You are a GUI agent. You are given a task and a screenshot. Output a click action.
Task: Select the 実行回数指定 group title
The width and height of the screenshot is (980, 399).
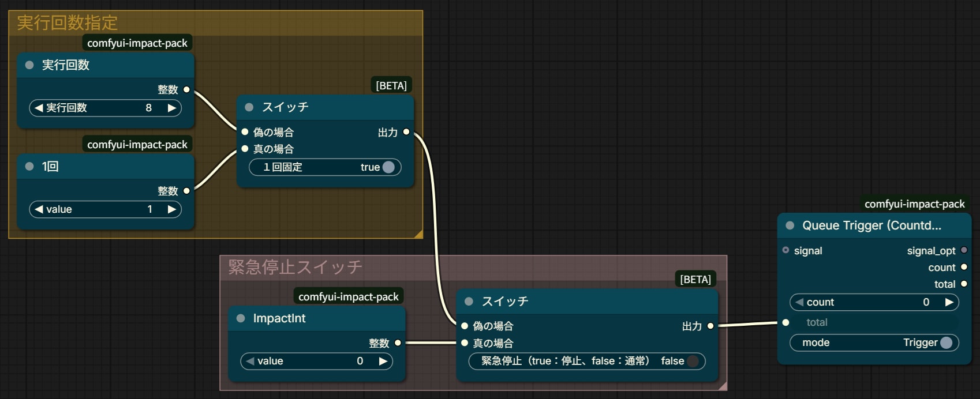67,23
